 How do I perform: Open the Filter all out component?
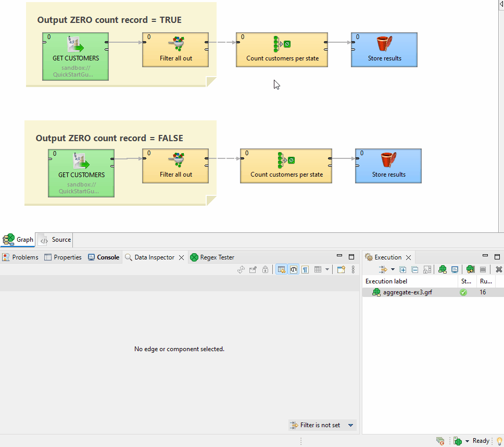click(175, 49)
